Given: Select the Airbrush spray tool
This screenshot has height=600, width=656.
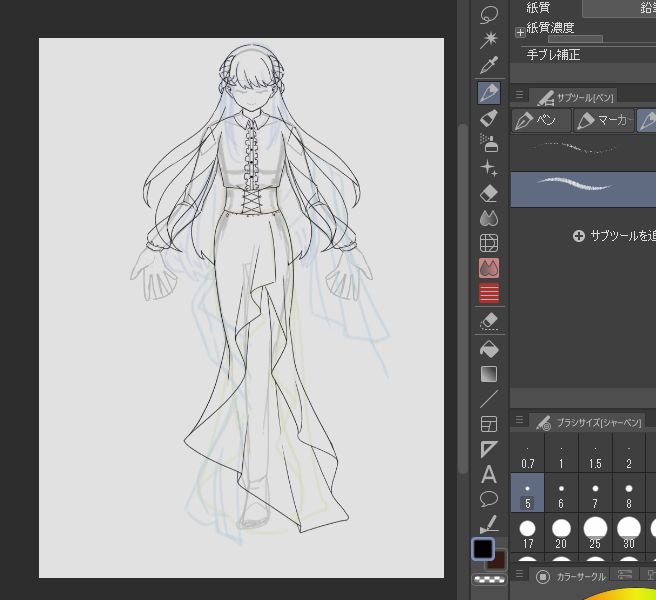Looking at the screenshot, I should coord(489,143).
